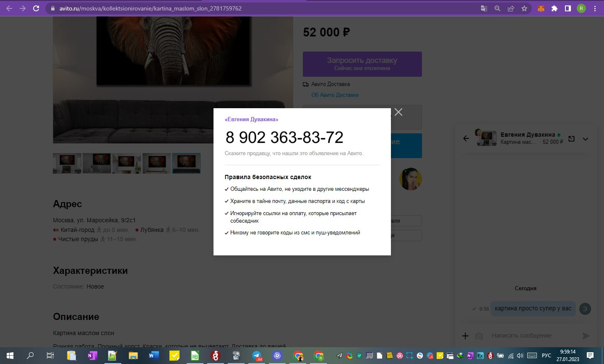
Task: Click the zoom magnifier icon in address bar
Action: point(497,8)
